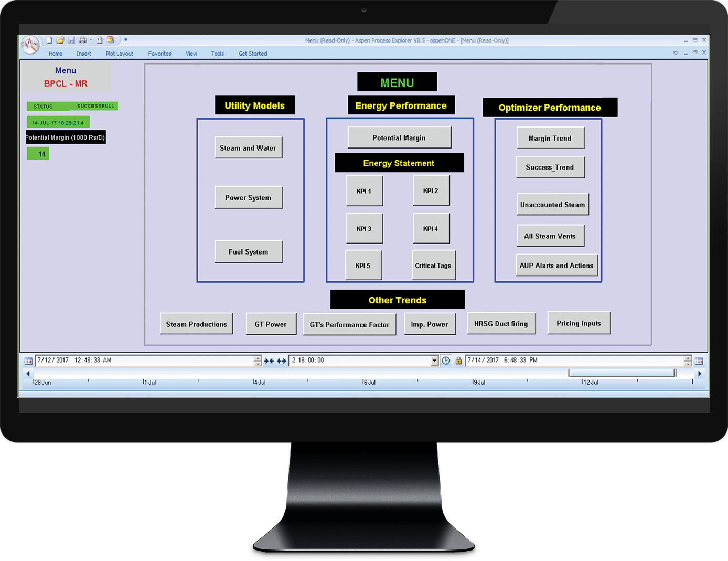Screen dimensions: 728x561
Task: Collapse the ribbon with the chevron icon
Action: (676, 53)
